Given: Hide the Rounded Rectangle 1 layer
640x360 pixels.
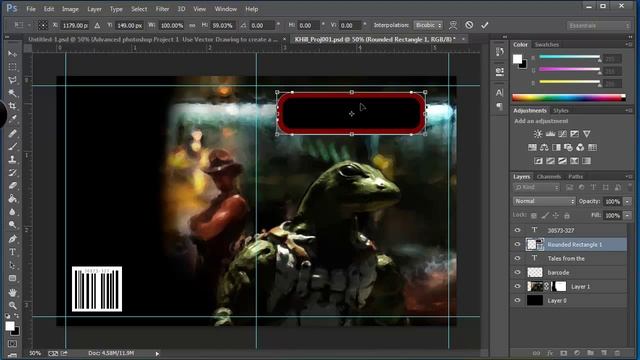Looking at the screenshot, I should point(517,244).
